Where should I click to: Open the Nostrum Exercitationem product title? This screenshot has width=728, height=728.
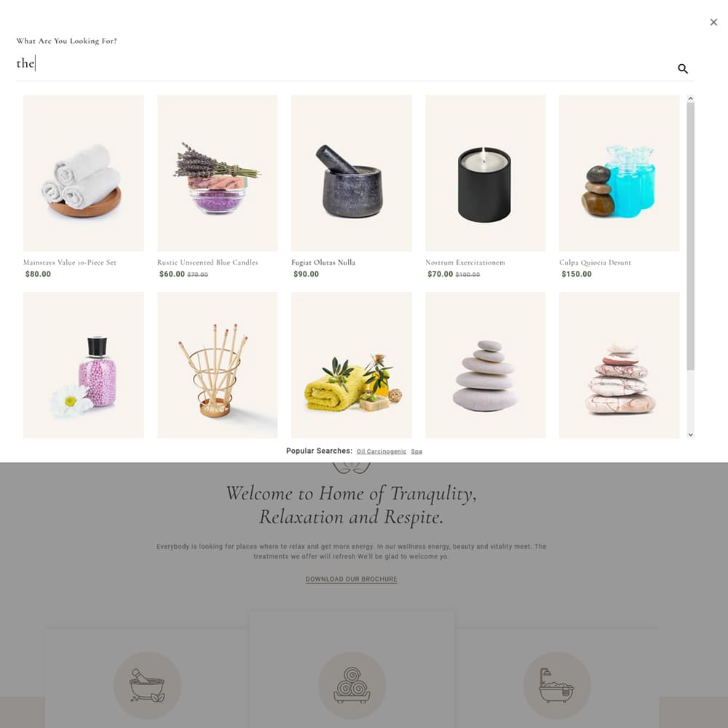(465, 262)
